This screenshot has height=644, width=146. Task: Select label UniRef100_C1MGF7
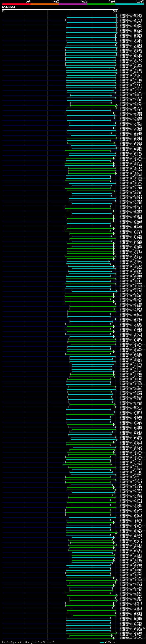(131, 85)
